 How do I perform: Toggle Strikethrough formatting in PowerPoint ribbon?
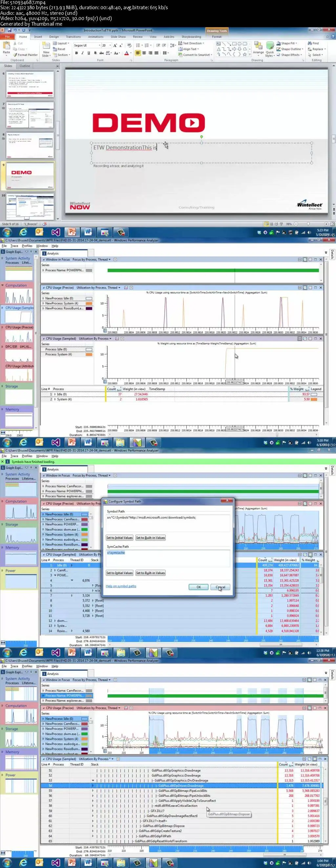click(x=102, y=53)
